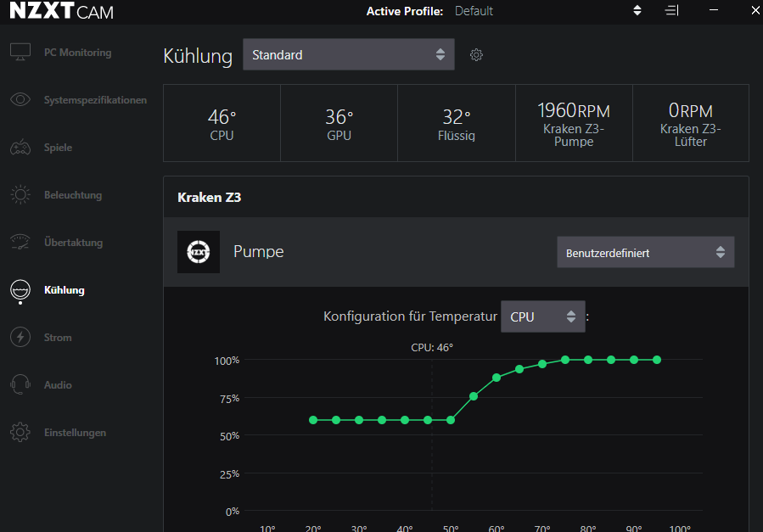Screen dimensions: 763x532
Task: Click the Kraken Z3 section header
Action: point(210,198)
